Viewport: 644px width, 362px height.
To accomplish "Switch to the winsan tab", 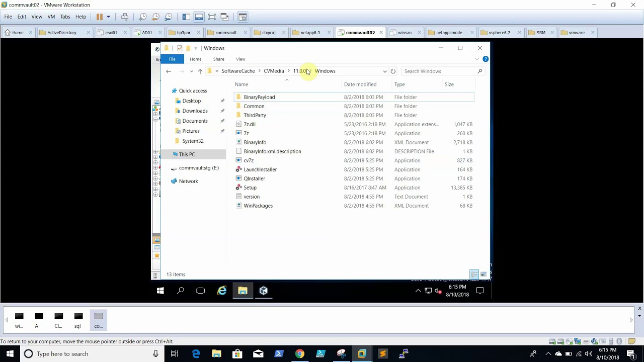I will click(x=405, y=33).
